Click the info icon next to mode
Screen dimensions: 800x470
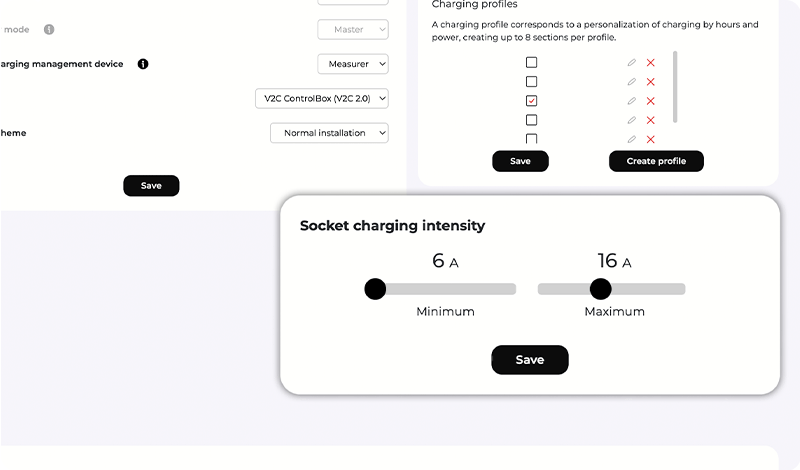click(49, 30)
